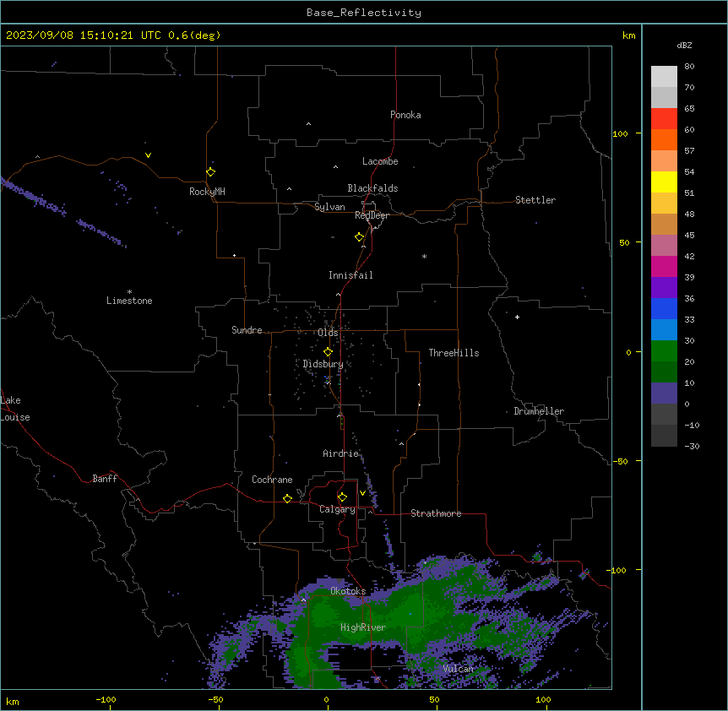The height and width of the screenshot is (711, 728).
Task: Click the diamond marker below Cochrane label
Action: click(288, 498)
